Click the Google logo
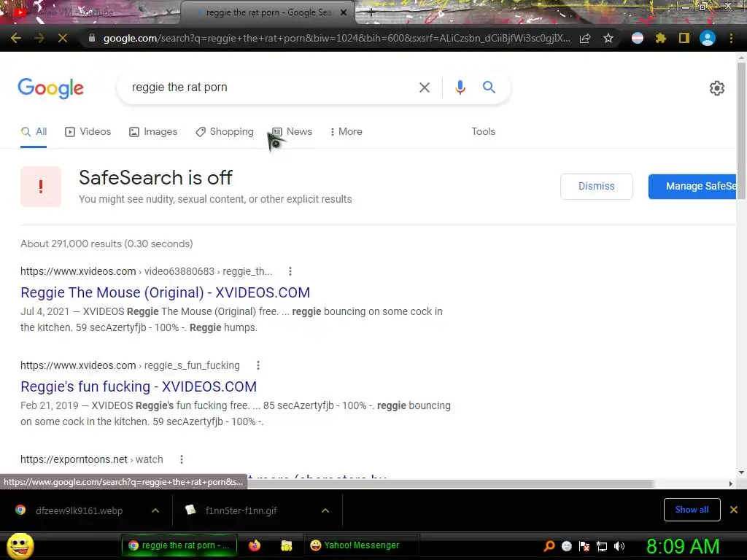Screen dimensions: 747x560 click(50, 88)
